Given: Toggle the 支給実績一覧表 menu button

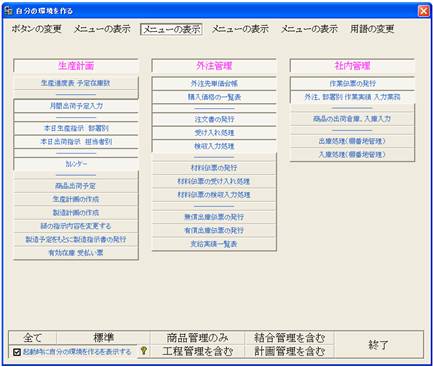Looking at the screenshot, I should 214,244.
